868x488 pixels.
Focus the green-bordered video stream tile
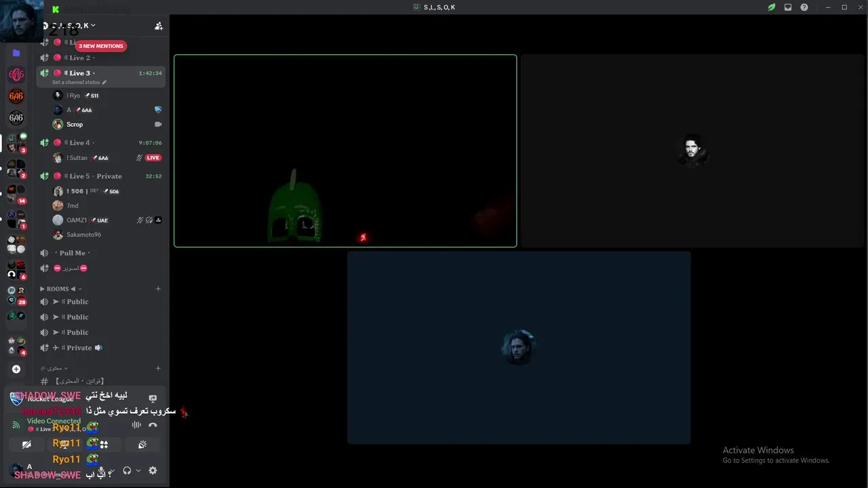(345, 151)
